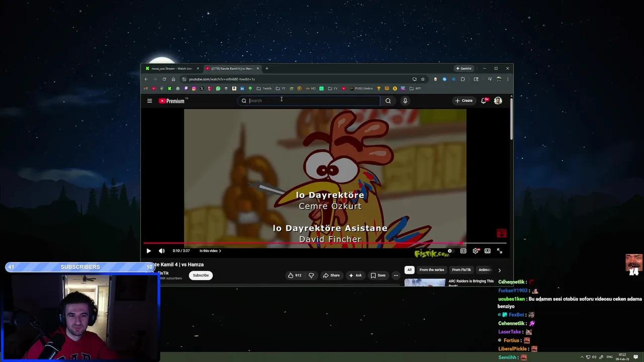Start voice search with microphone icon
This screenshot has height=362, width=644.
point(405,101)
